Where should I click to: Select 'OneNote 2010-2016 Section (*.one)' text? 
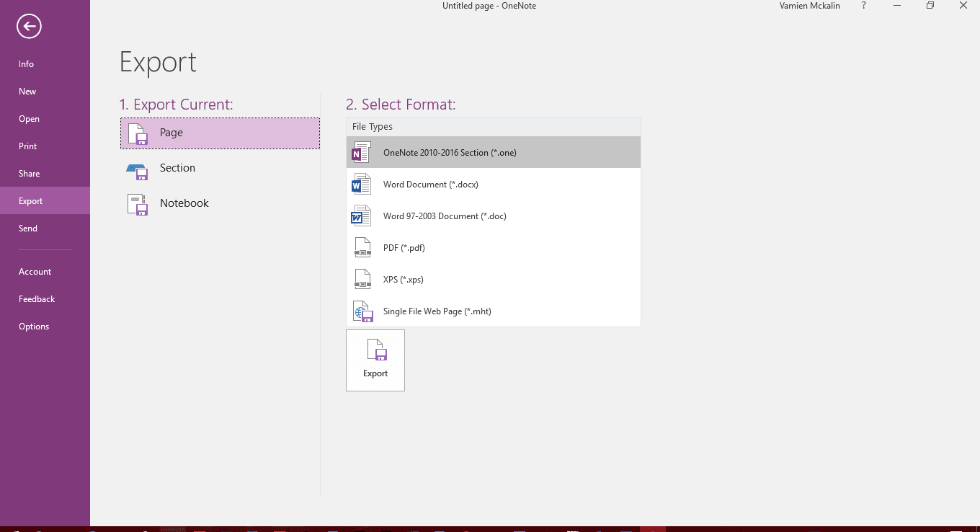click(450, 153)
